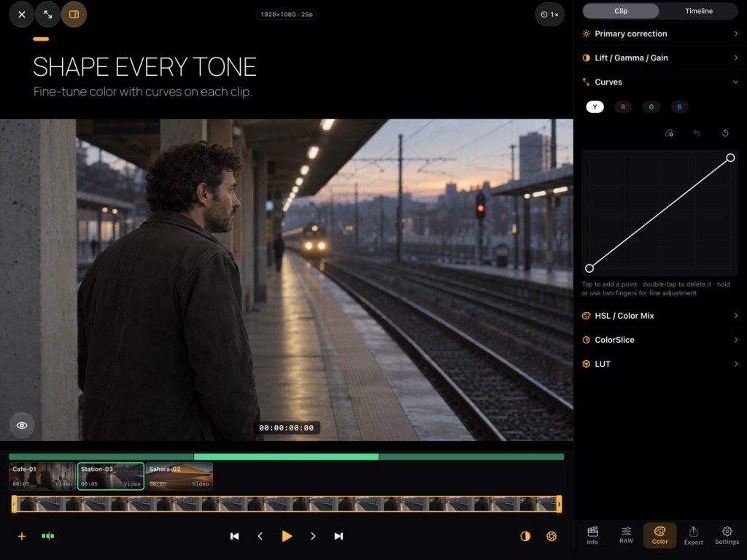
Task: Select the R red curve channel
Action: (623, 106)
